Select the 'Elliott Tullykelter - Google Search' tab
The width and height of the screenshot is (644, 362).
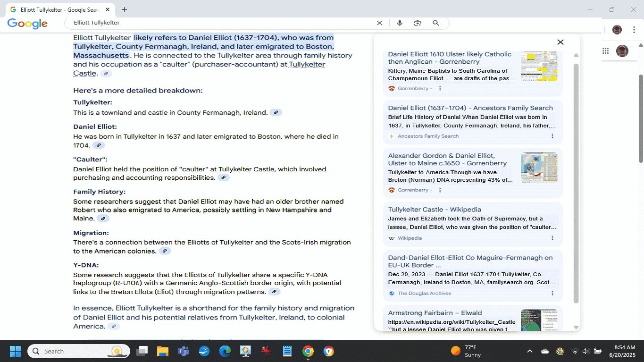[x=59, y=9]
